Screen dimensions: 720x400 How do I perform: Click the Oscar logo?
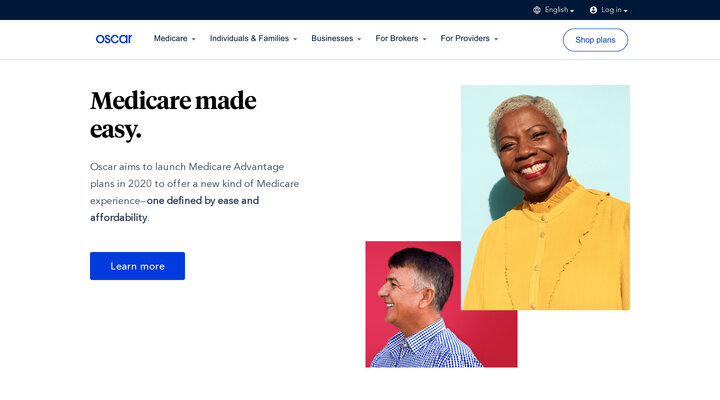tap(113, 39)
